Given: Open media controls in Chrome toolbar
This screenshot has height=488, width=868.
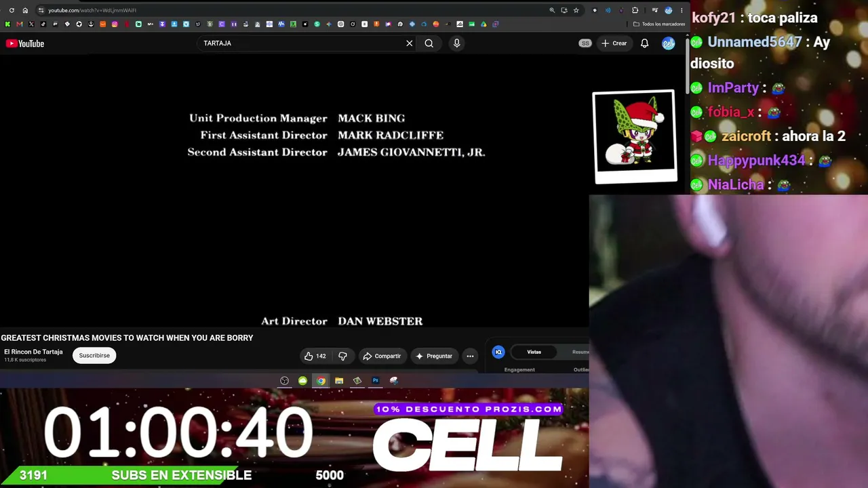Looking at the screenshot, I should [654, 10].
